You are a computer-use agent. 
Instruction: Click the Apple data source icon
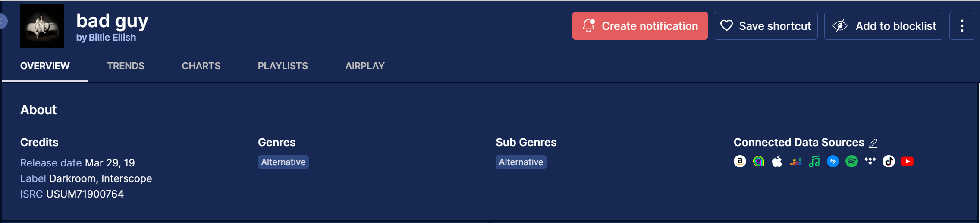coord(777,162)
